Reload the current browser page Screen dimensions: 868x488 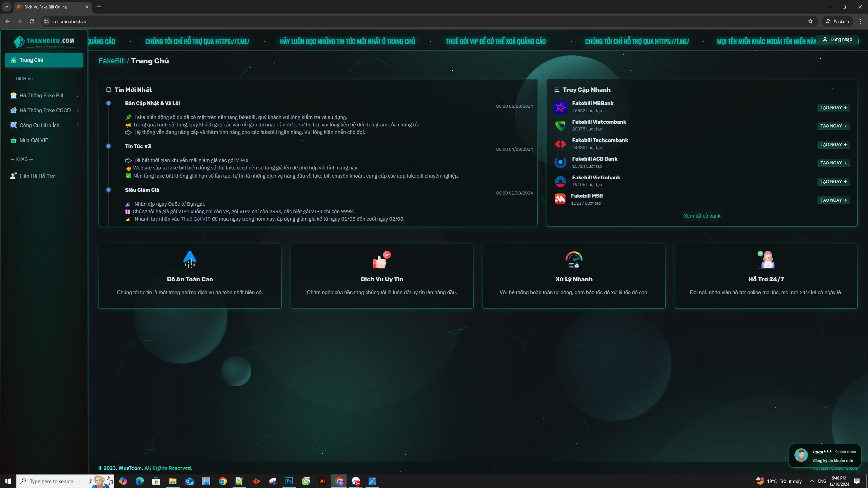tap(32, 21)
